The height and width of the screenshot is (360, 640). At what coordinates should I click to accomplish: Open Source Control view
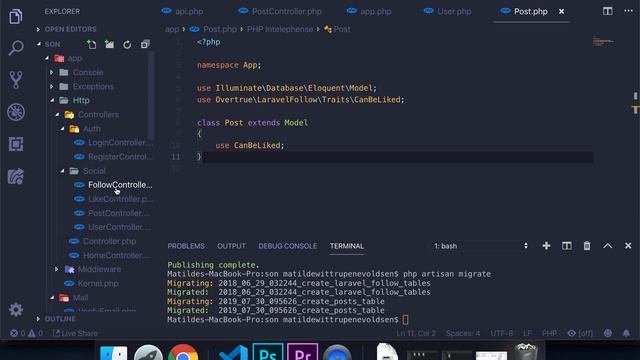coord(16,80)
